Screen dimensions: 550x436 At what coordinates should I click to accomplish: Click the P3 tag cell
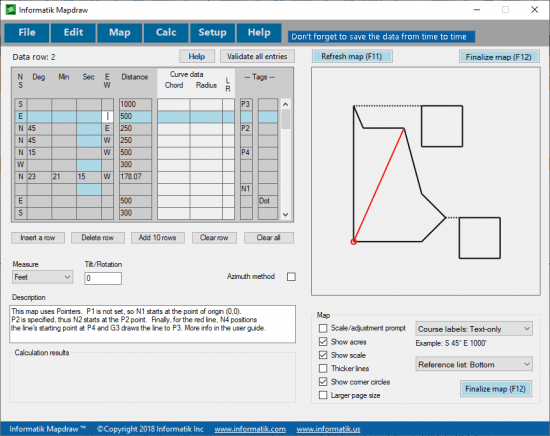[246, 104]
